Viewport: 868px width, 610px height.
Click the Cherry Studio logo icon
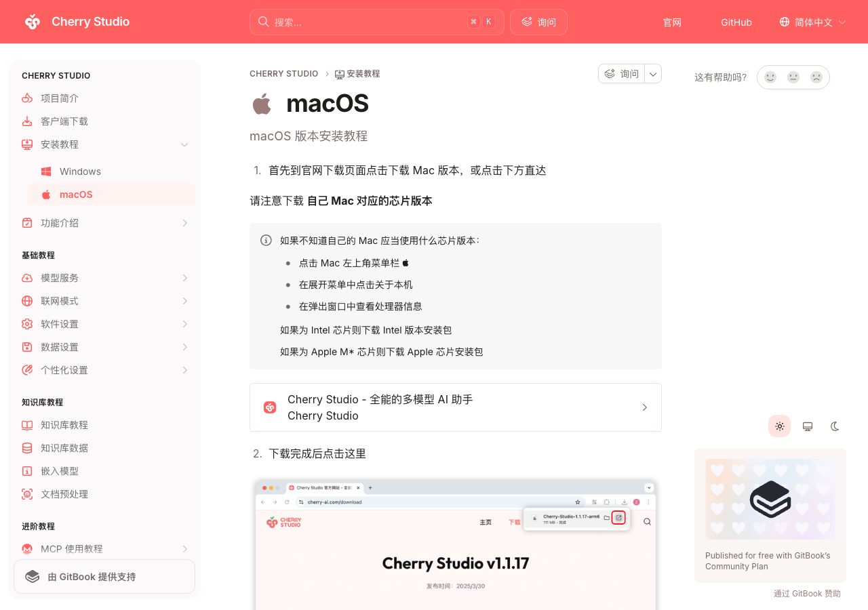point(33,22)
